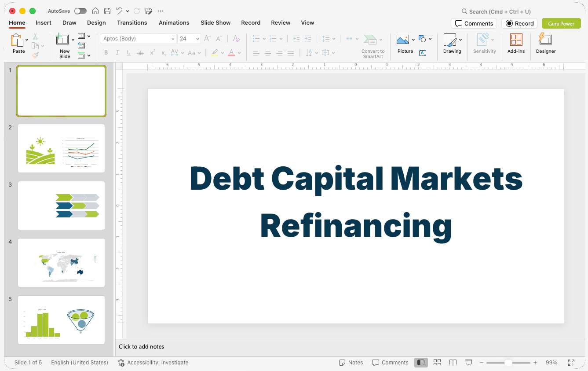Click the Redo icon in title bar
This screenshot has height=371, width=588.
click(137, 11)
